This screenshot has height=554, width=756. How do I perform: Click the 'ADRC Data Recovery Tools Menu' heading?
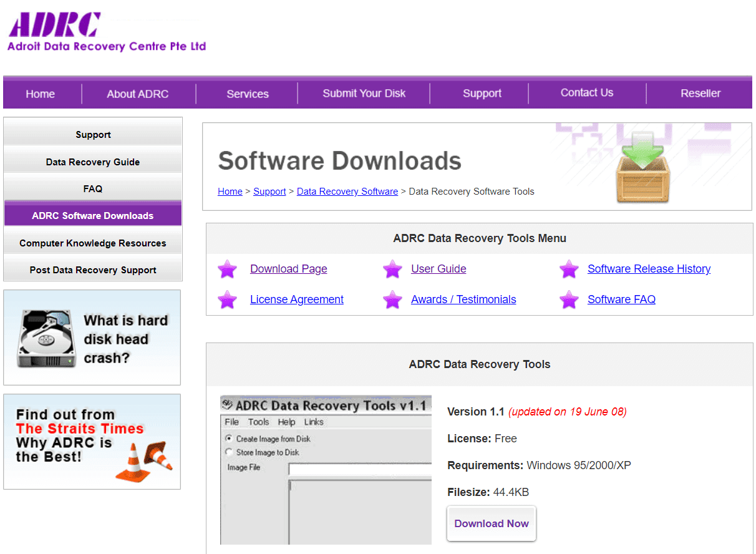[x=480, y=238]
